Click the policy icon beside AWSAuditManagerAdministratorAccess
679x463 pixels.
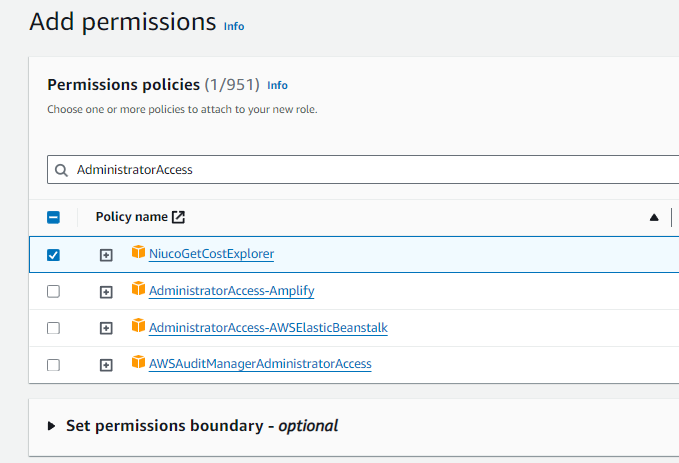138,363
